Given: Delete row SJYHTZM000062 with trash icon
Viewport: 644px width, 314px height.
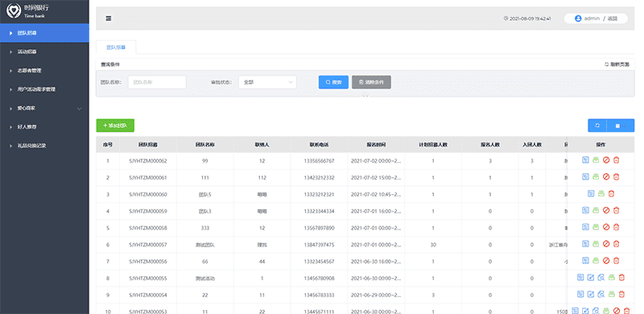Looking at the screenshot, I should click(x=616, y=160).
